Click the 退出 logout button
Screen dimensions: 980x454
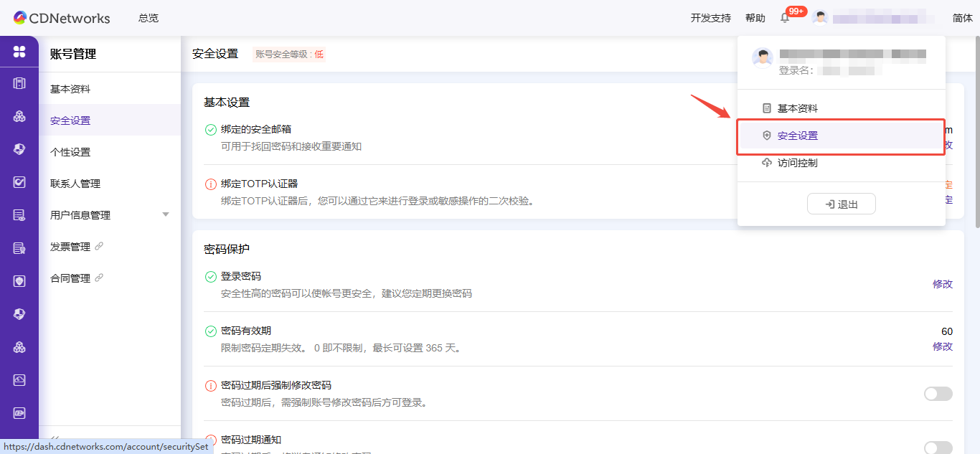(x=841, y=204)
